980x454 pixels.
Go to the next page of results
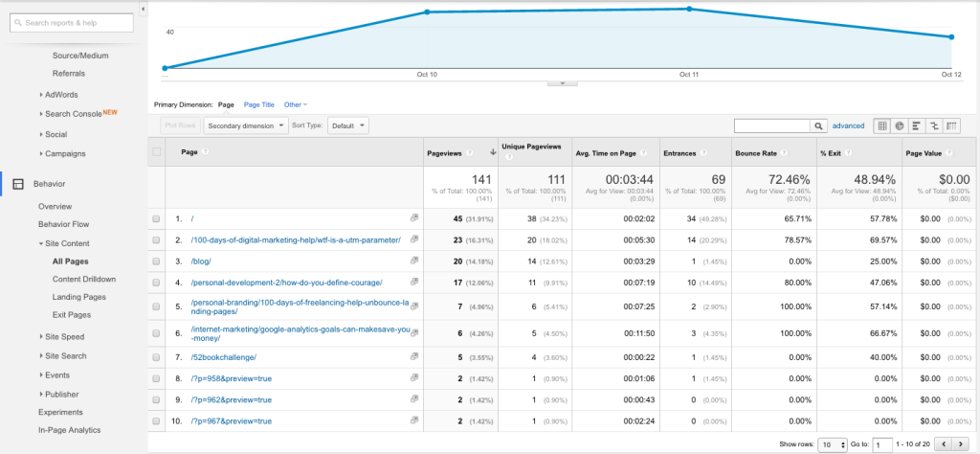pos(960,444)
